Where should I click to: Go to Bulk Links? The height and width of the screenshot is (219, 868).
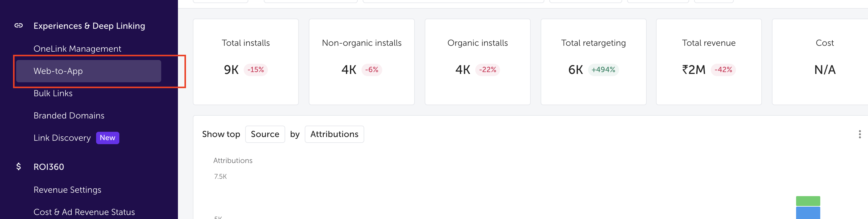53,93
